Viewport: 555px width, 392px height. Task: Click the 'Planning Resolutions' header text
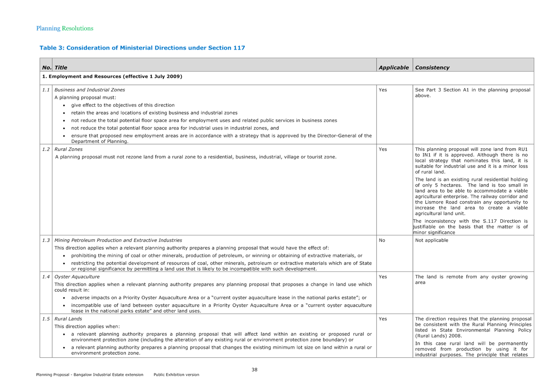pyautogui.click(x=65, y=29)
